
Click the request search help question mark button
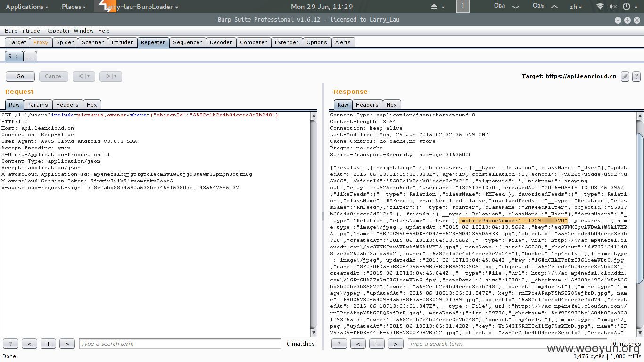click(10, 344)
